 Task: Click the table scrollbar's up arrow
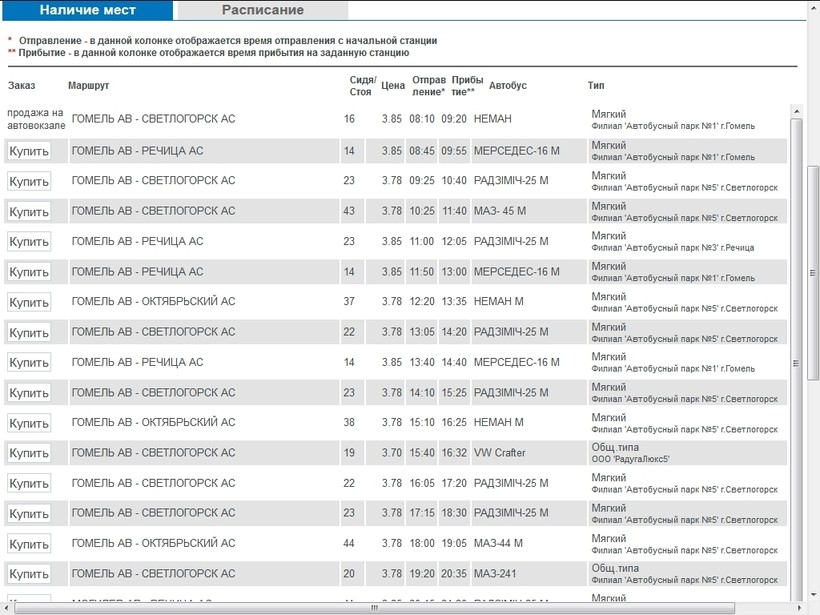(x=796, y=110)
